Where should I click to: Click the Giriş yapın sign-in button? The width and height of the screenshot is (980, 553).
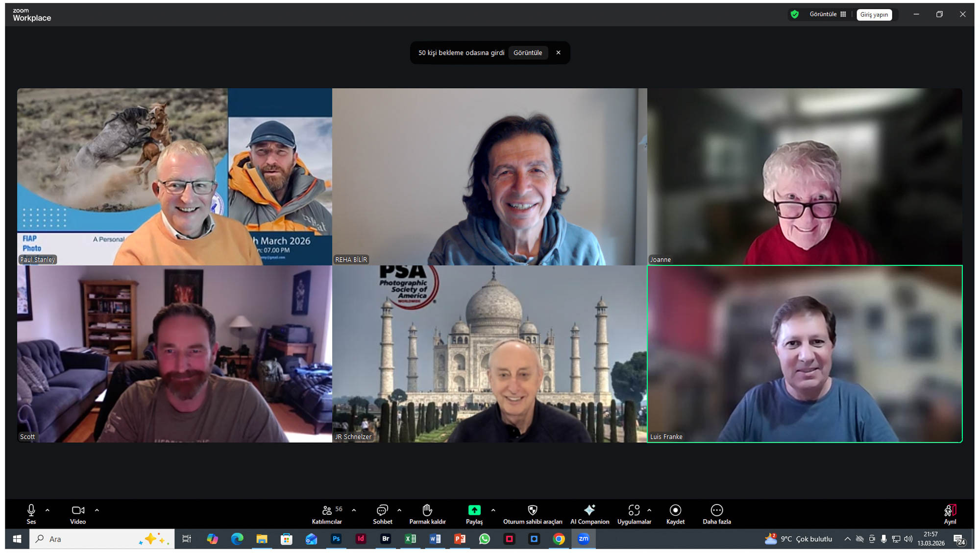point(874,15)
